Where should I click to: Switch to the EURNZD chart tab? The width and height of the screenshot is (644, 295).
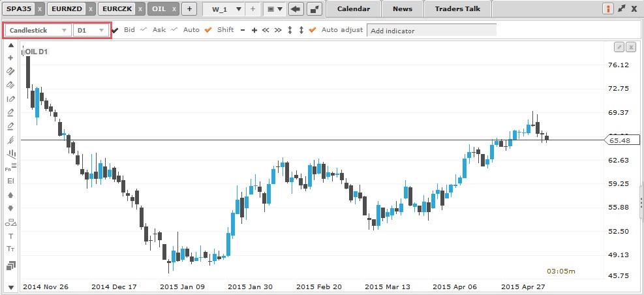point(65,9)
